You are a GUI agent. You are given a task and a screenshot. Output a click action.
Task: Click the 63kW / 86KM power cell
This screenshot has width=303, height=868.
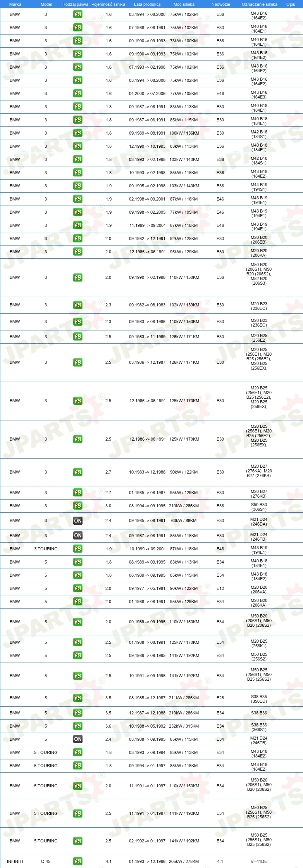click(x=184, y=520)
